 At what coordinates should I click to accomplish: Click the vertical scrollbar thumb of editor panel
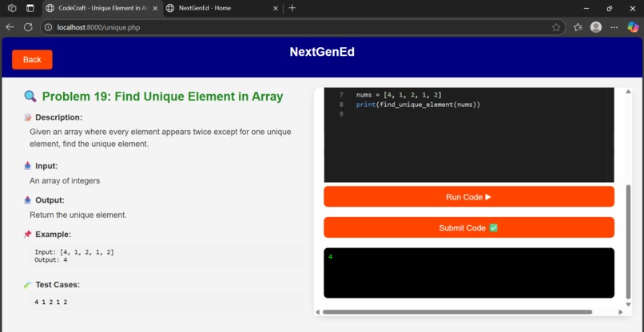point(628,242)
